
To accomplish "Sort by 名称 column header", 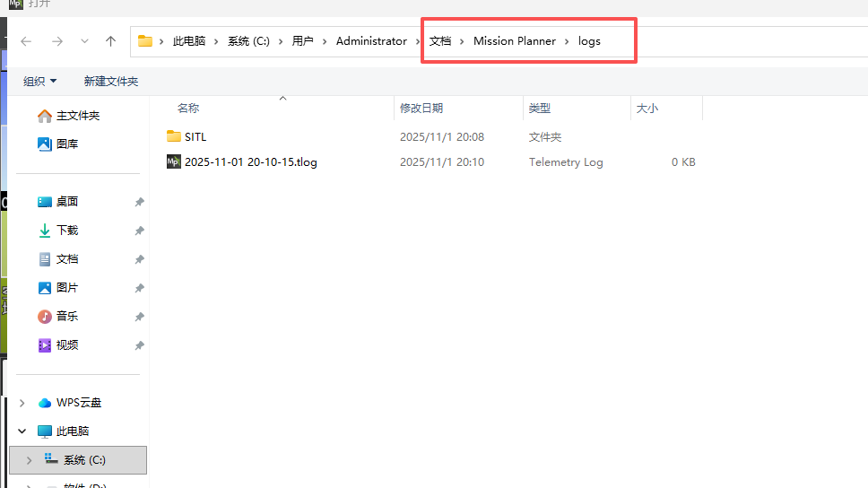I will coord(188,108).
